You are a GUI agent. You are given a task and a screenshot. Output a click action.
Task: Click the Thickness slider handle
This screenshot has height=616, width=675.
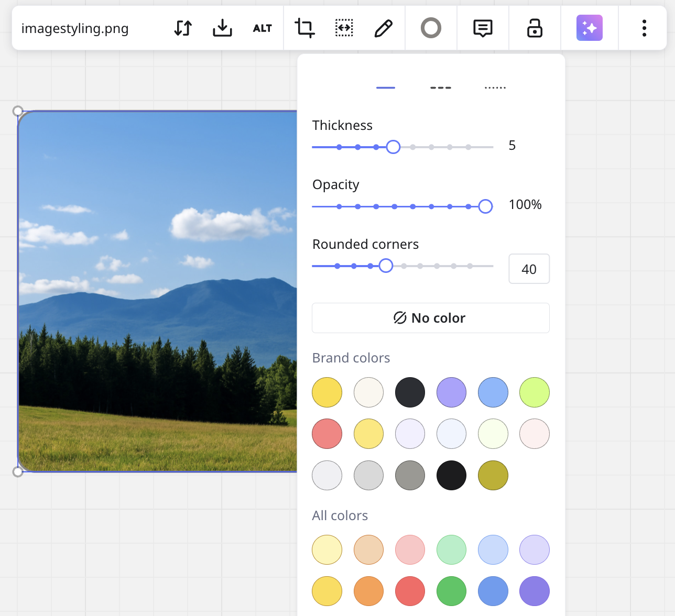click(393, 147)
